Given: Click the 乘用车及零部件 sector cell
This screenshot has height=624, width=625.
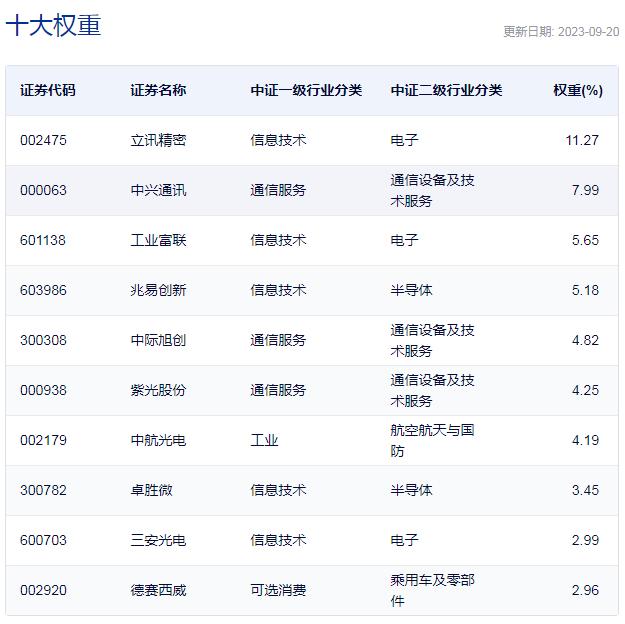Looking at the screenshot, I should (432, 591).
